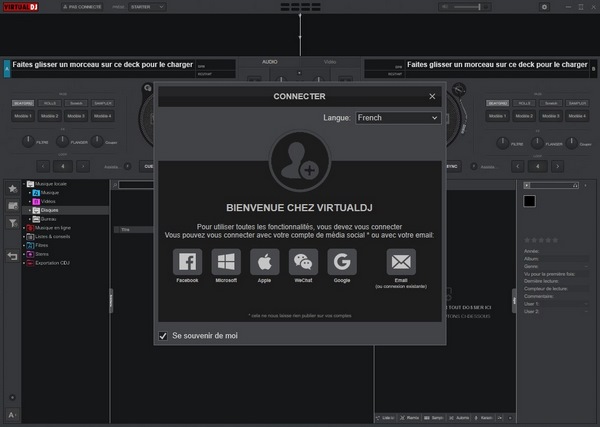Open the Automix sideview tab at bottom
The image size is (600, 427).
click(459, 418)
